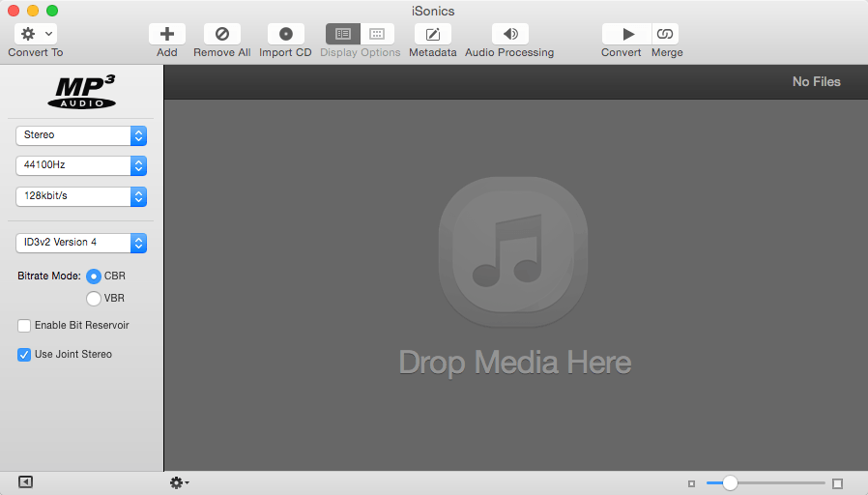868x495 pixels.
Task: Open the ID3v2 Version 4 dropdown
Action: 81,243
